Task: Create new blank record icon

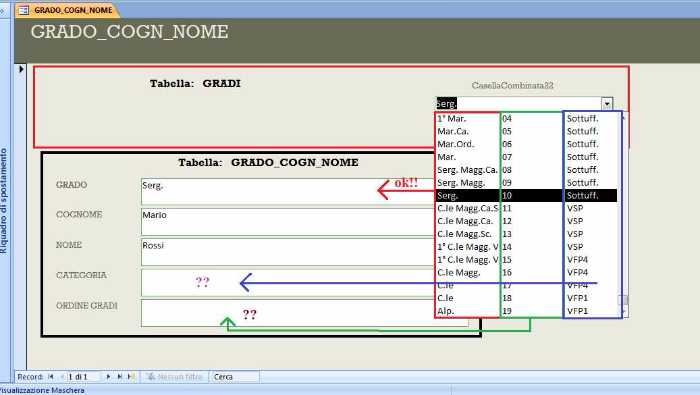Action: [131, 377]
